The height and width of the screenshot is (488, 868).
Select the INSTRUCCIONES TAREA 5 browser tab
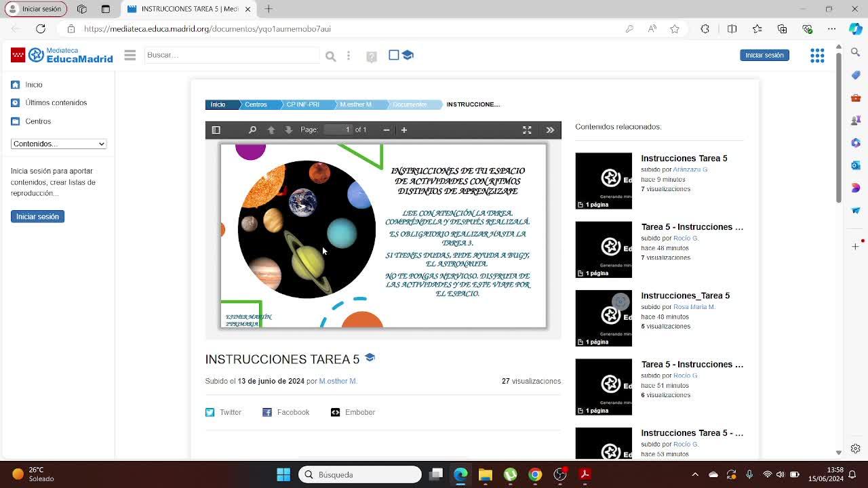click(x=190, y=9)
